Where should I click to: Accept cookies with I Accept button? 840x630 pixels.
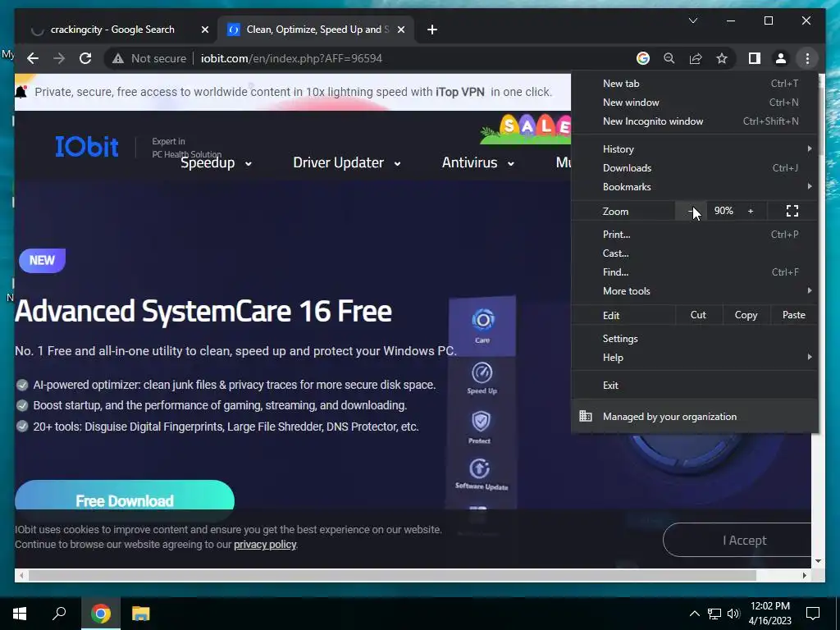coord(737,540)
